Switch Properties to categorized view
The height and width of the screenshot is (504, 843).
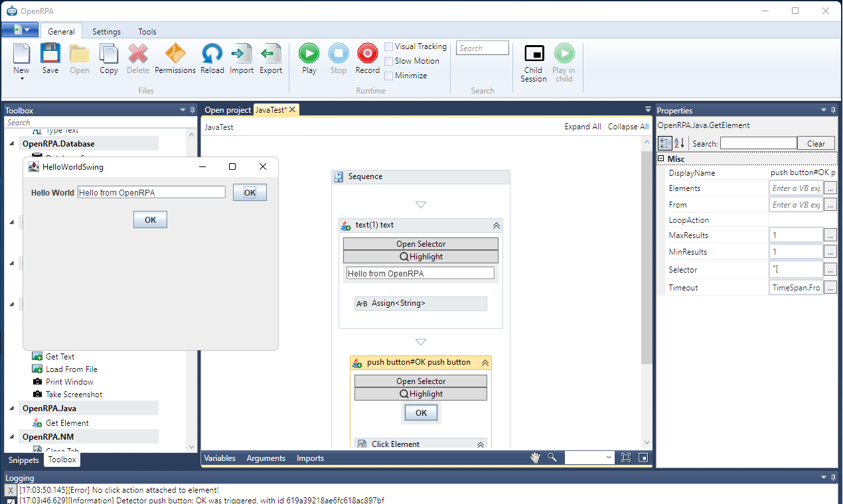point(665,143)
